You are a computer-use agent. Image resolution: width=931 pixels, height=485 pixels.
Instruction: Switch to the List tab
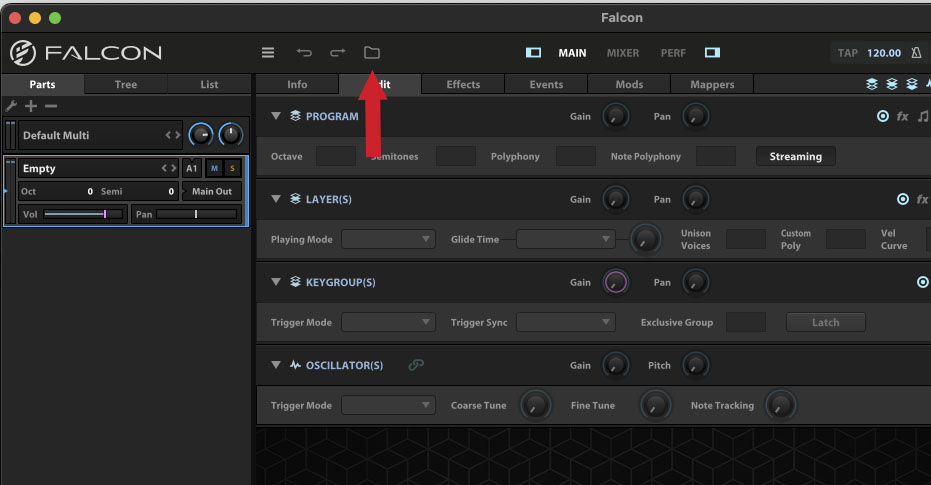pyautogui.click(x=209, y=84)
